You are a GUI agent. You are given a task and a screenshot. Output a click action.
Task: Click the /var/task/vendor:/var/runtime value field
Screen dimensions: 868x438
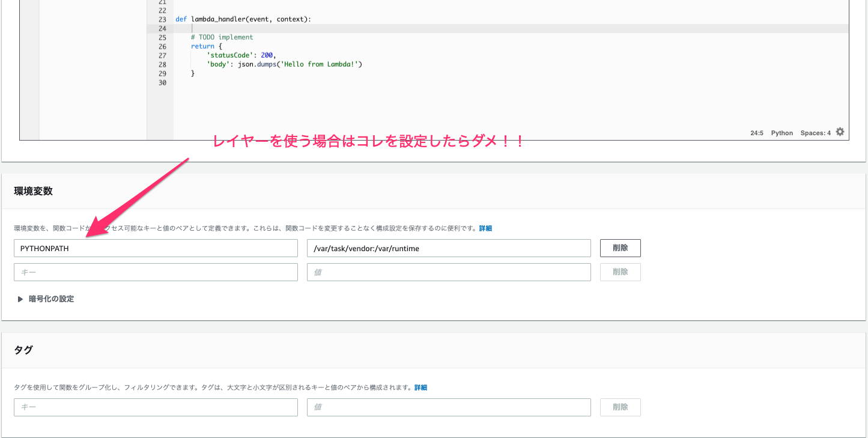[x=449, y=248]
